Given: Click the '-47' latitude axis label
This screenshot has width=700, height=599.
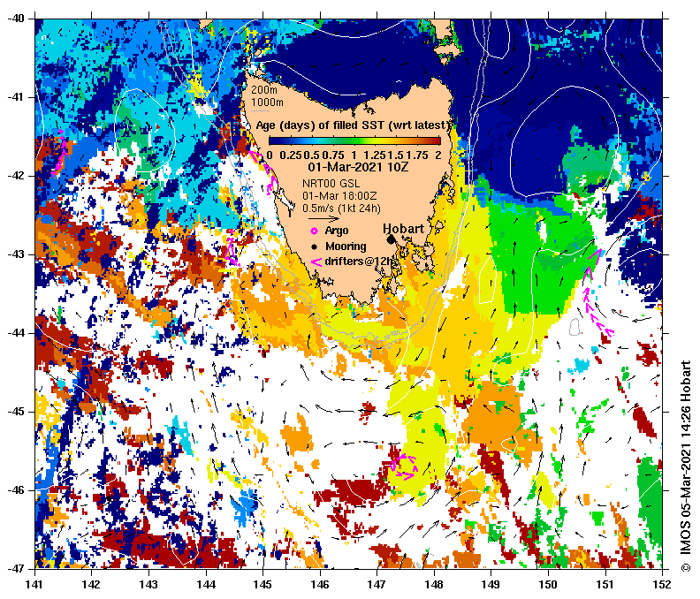Looking at the screenshot, I should [15, 569].
